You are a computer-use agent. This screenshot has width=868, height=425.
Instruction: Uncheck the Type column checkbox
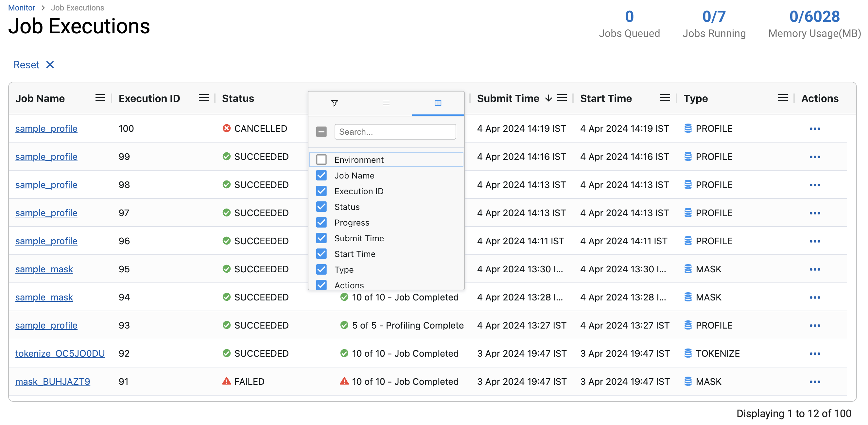pos(321,269)
